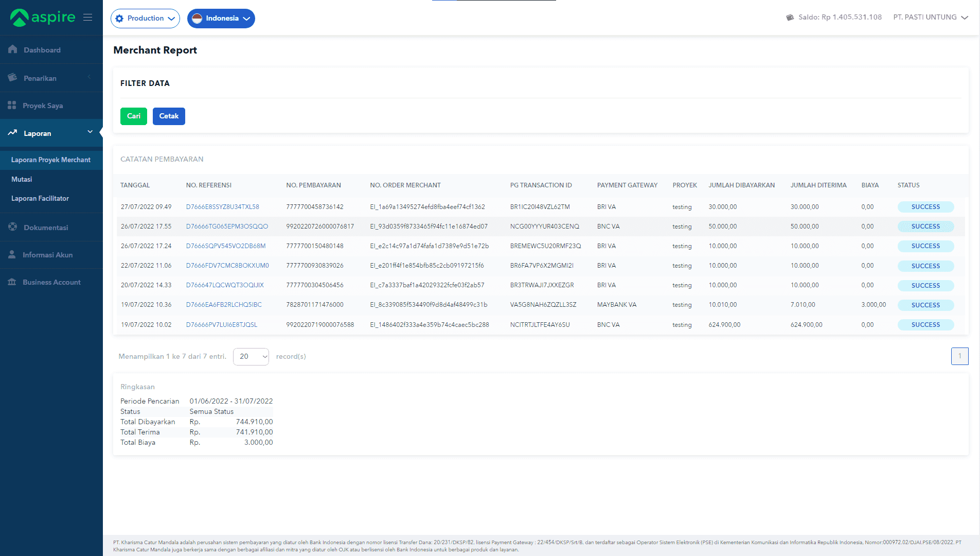Select Laporan Facilitator submenu item

click(x=40, y=198)
